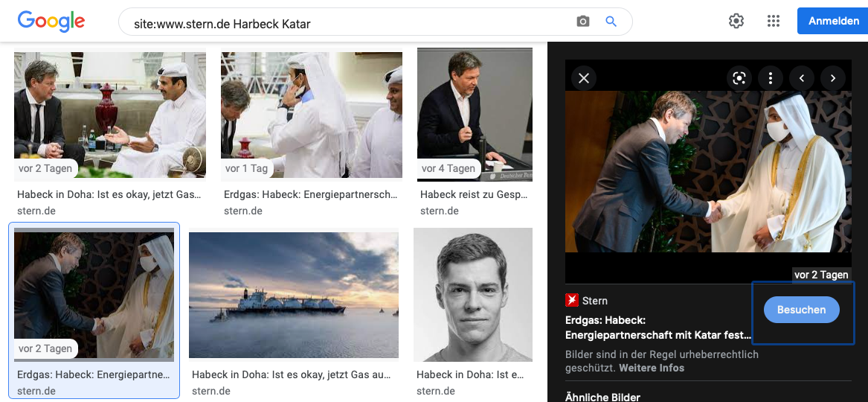Activate Google Lens visual search icon
Viewport: 868px width, 402px height.
tap(739, 78)
